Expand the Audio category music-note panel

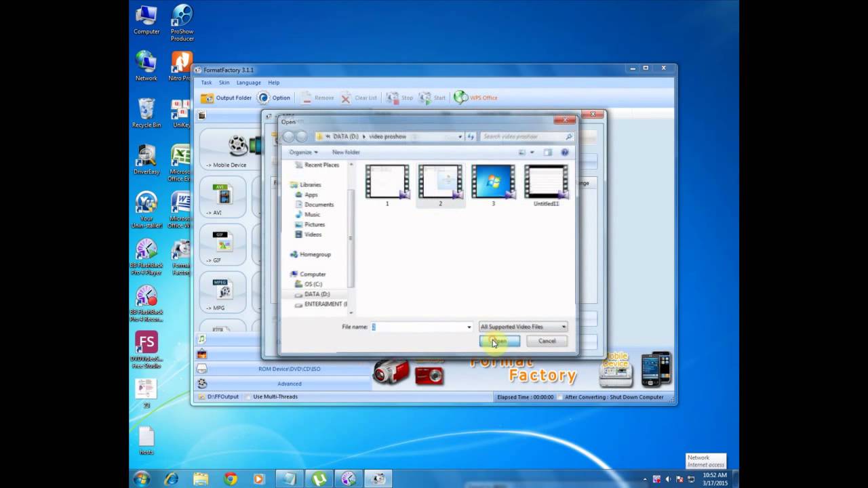[x=201, y=339]
